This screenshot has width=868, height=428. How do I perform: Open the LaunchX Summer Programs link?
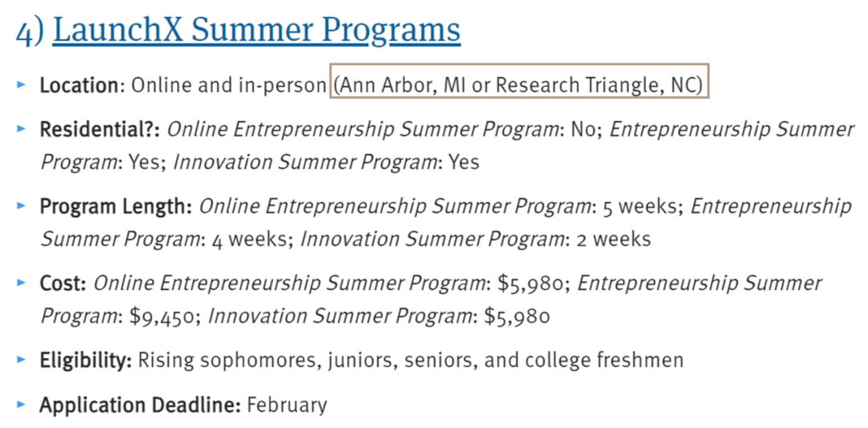point(256,32)
